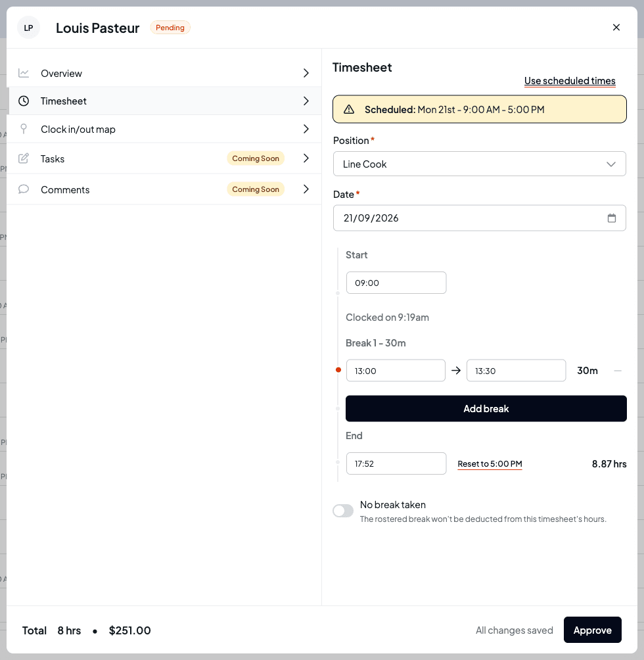Click Reset to 5:00 PM link
Screen dimensions: 644x660
click(490, 464)
